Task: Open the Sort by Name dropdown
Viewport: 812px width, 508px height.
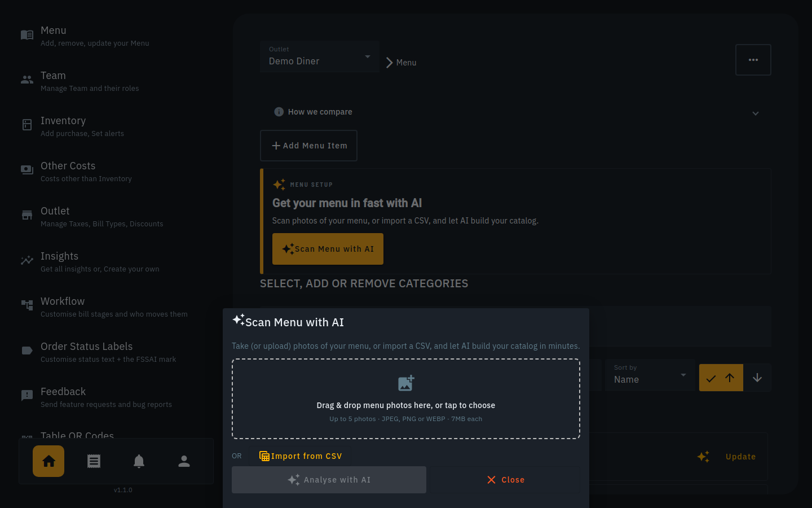Action: click(651, 375)
